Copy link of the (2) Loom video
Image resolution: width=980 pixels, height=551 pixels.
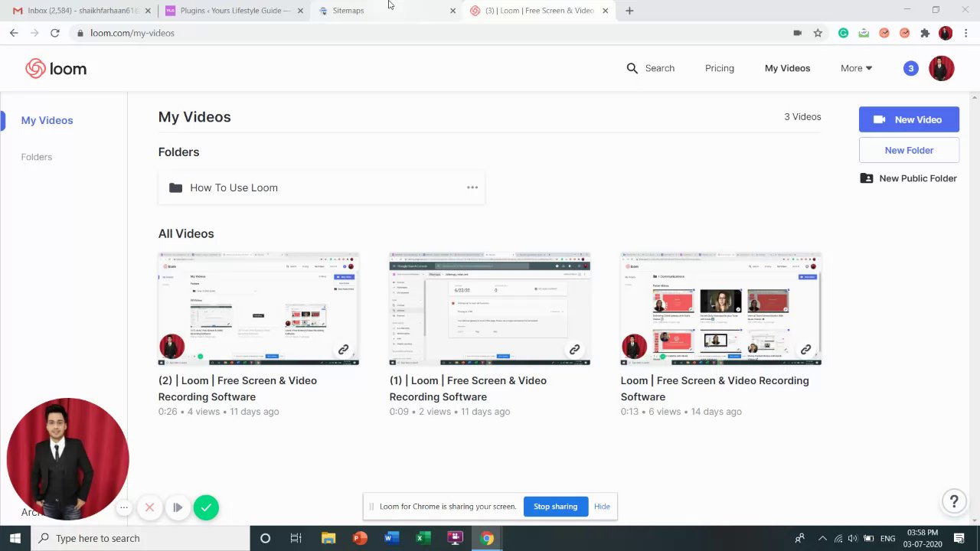tap(343, 350)
